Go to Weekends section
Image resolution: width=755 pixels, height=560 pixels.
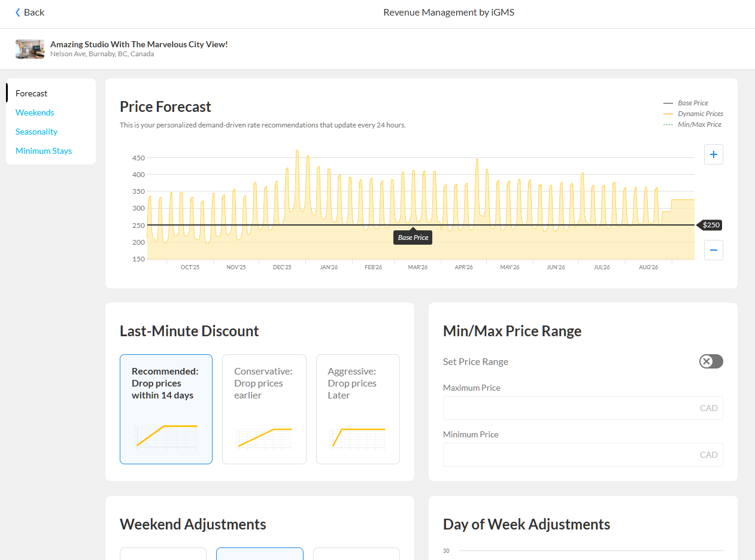coord(35,112)
